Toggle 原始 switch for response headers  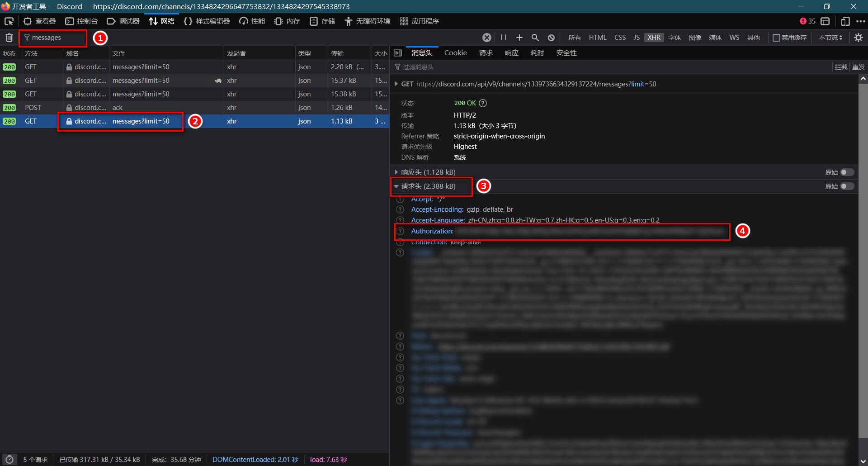click(x=847, y=172)
